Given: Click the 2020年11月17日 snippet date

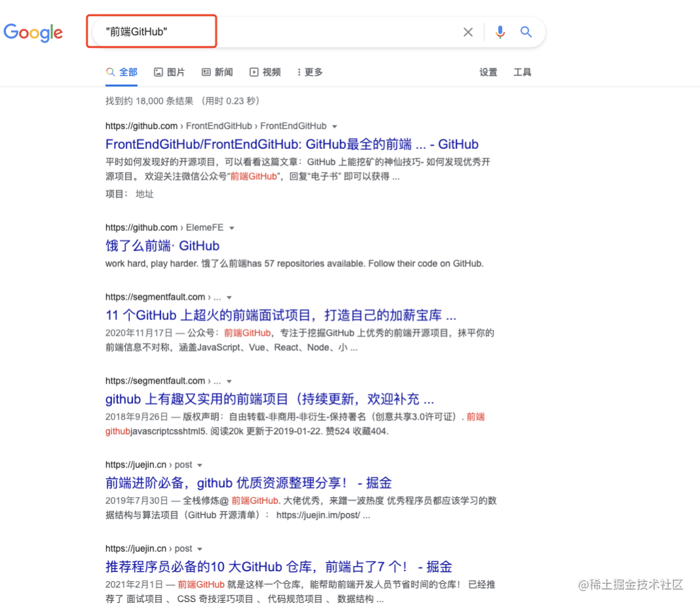Looking at the screenshot, I should click(139, 333).
